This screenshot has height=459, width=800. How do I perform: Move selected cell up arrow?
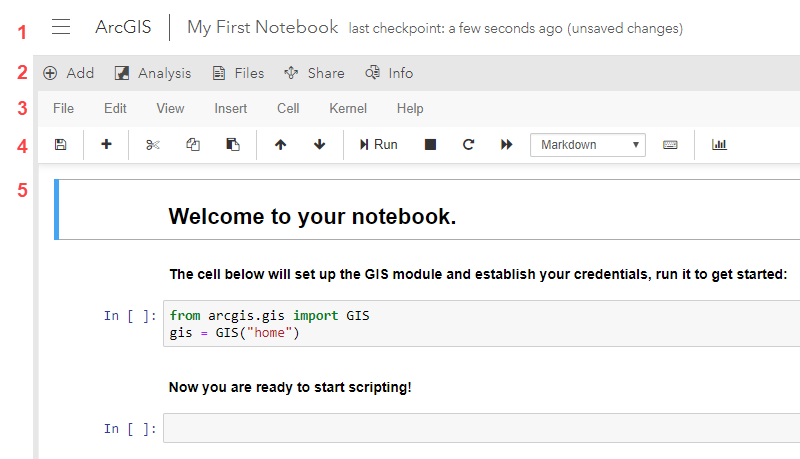(280, 145)
